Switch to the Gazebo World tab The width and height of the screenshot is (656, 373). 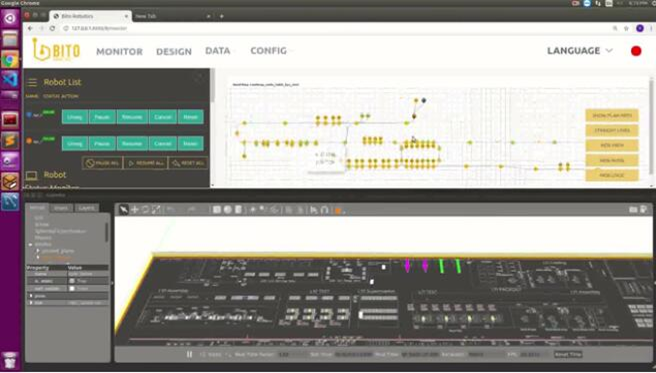tap(37, 208)
